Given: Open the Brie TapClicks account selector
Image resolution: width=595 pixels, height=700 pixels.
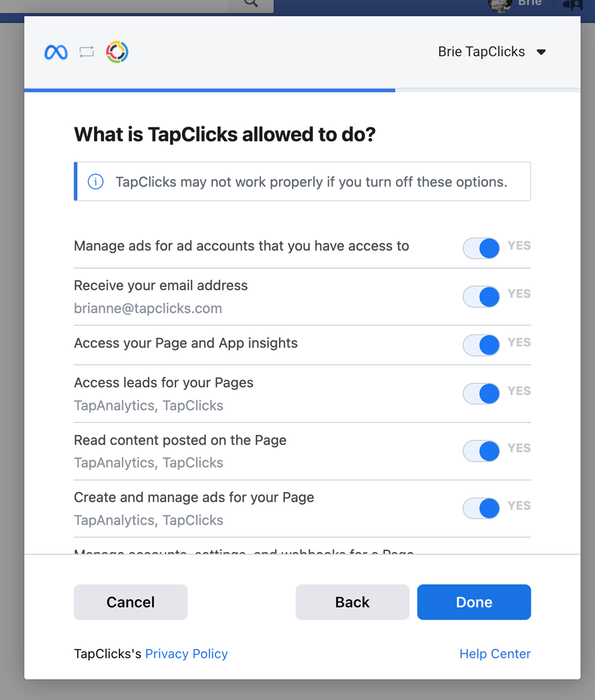Looking at the screenshot, I should click(492, 52).
